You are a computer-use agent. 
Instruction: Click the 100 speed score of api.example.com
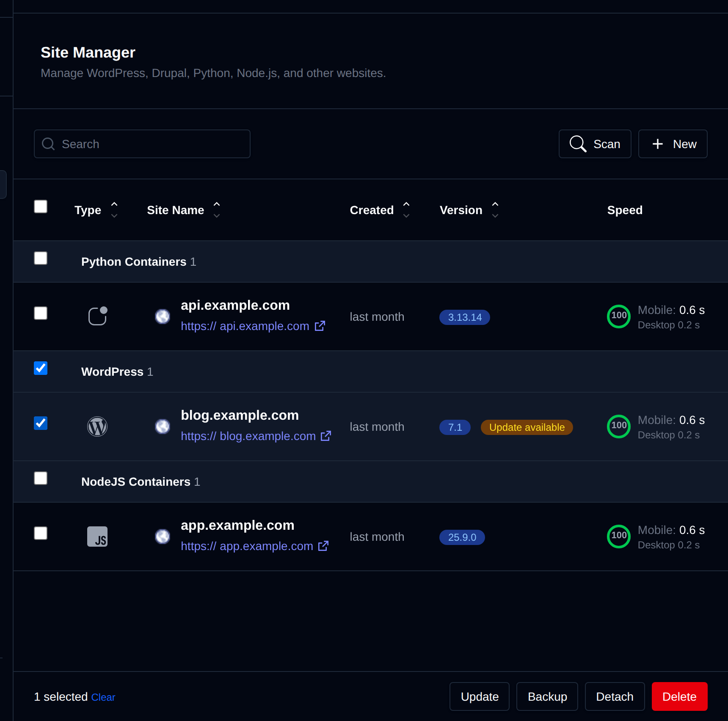(619, 316)
